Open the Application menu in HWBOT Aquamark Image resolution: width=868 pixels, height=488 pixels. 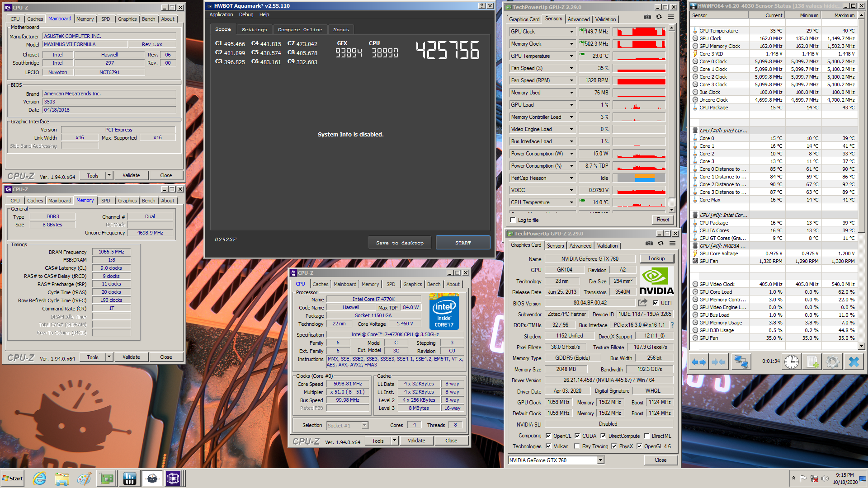(x=221, y=15)
